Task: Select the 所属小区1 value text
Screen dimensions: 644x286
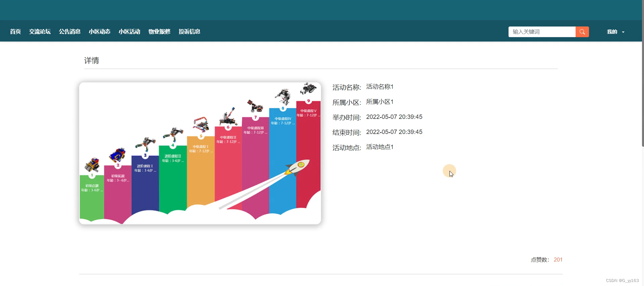Action: (x=380, y=102)
